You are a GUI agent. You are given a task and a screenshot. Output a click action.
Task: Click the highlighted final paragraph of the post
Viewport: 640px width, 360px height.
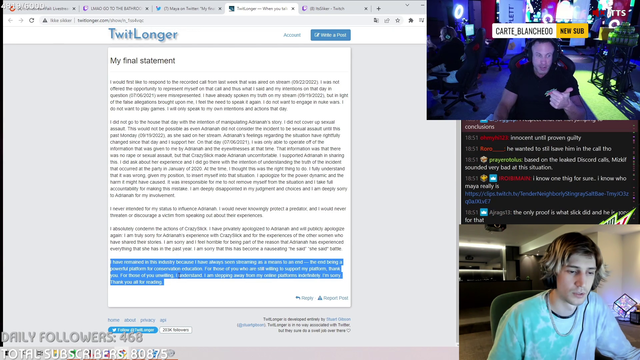tap(226, 272)
